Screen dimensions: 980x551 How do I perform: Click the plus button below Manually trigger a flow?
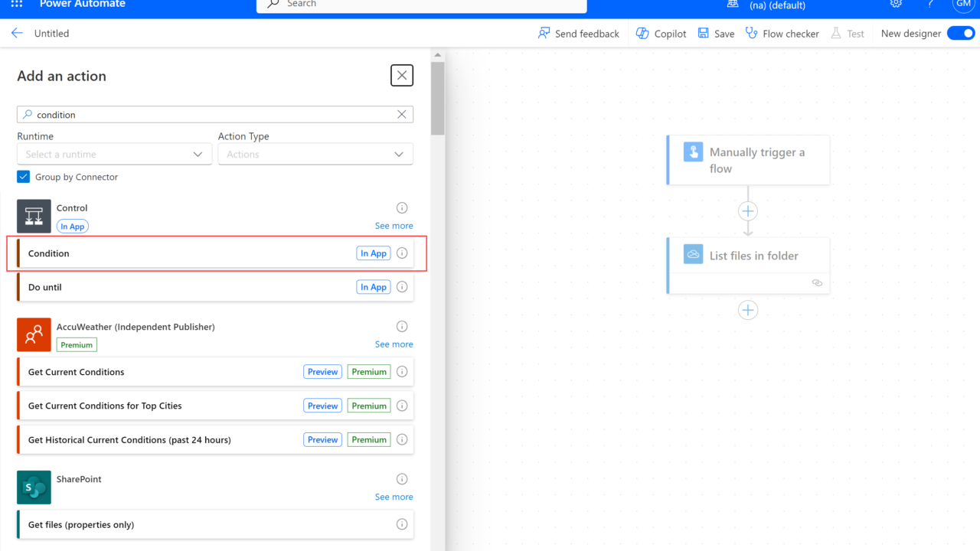(x=748, y=211)
